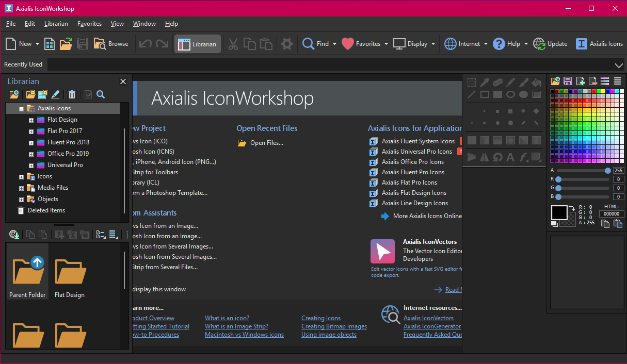Click the Save palette floppy disk icon
Viewport: 627px width, 364px height.
568,81
